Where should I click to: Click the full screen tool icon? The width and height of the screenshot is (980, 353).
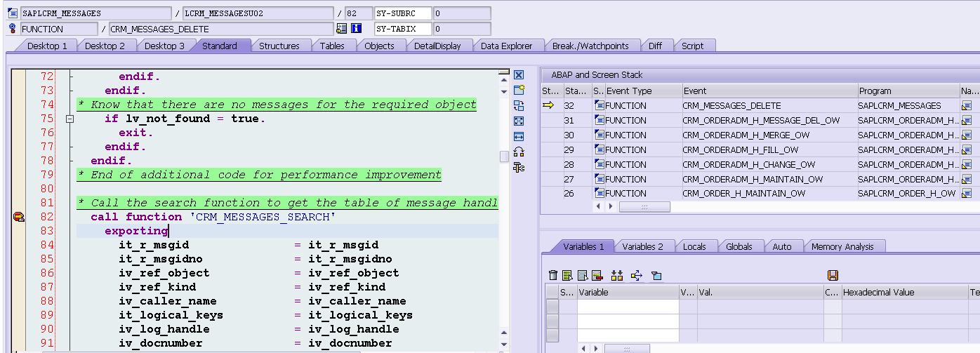click(x=519, y=121)
